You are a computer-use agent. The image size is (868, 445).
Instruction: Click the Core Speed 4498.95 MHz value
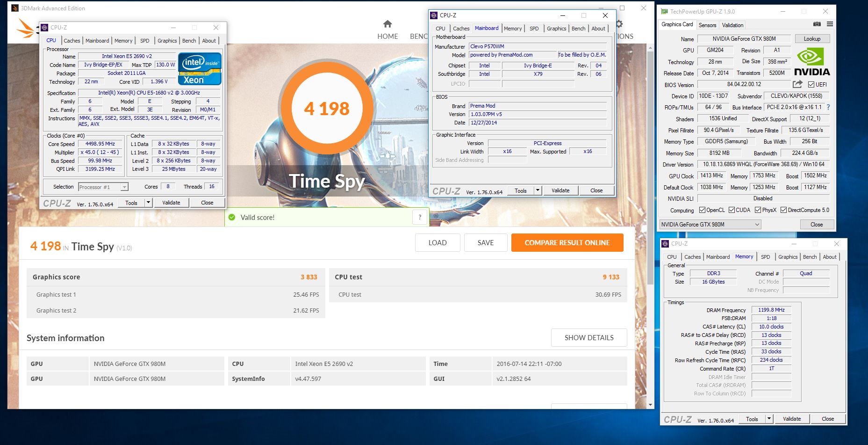[100, 144]
